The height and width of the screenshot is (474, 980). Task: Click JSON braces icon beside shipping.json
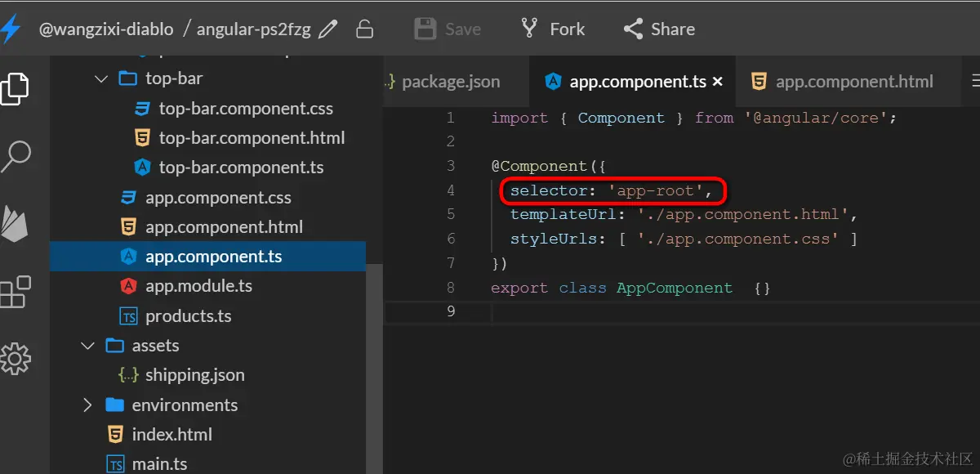point(128,375)
